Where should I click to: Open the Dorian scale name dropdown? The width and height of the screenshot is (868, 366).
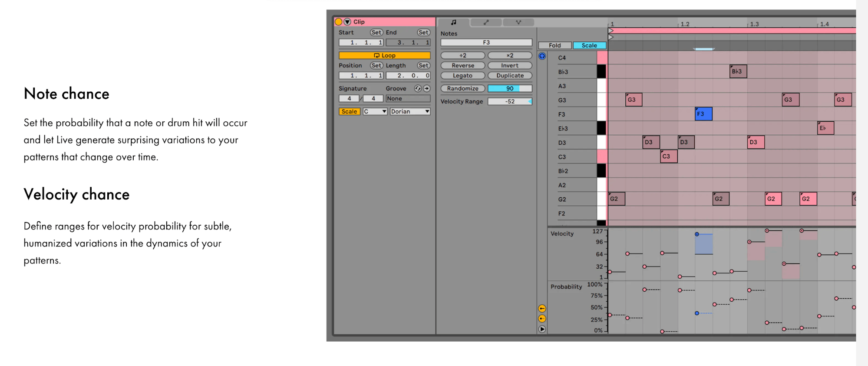410,112
